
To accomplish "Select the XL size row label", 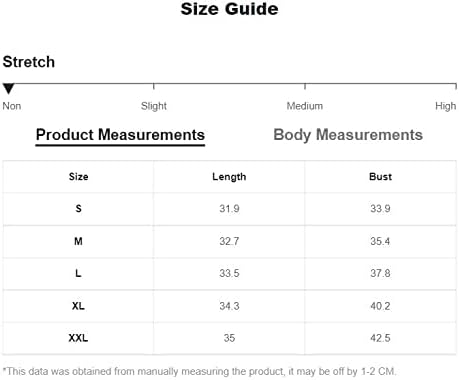I will point(78,306).
